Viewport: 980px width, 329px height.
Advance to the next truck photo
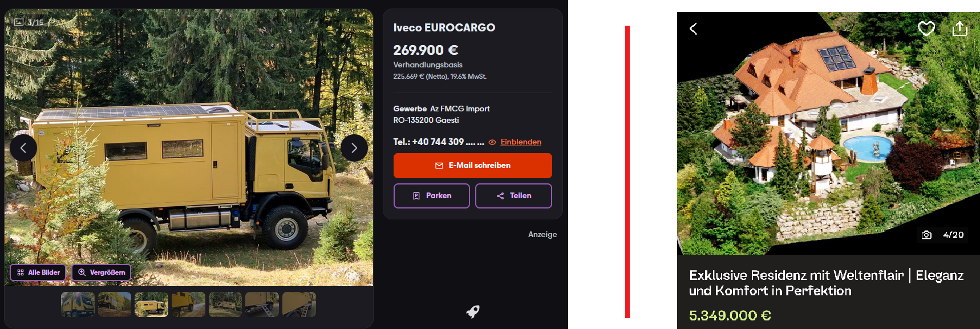(x=354, y=148)
